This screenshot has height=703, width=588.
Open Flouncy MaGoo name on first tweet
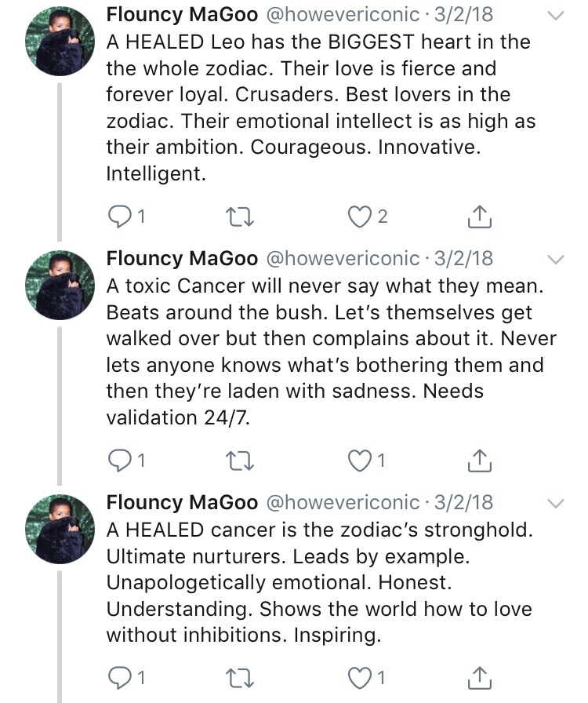click(182, 15)
